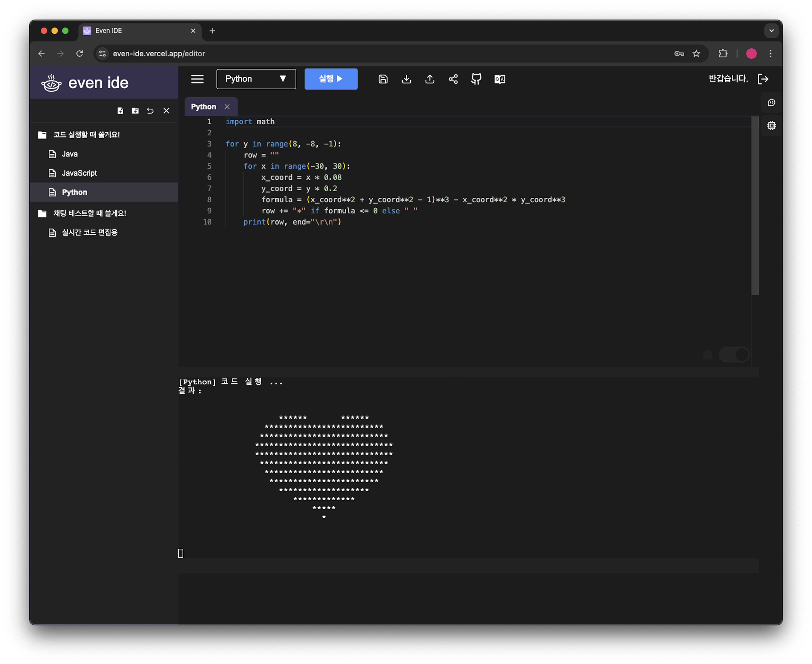Expand the 채팅 테스트할 때 쓸게요! folder
This screenshot has height=664, width=812.
pyautogui.click(x=104, y=213)
